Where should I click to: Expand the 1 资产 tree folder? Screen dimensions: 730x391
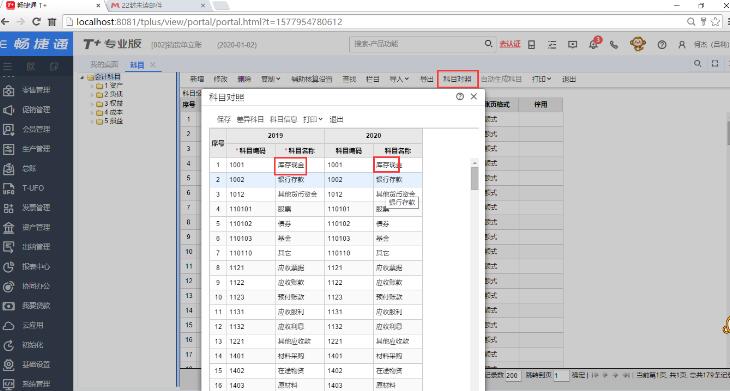point(93,86)
